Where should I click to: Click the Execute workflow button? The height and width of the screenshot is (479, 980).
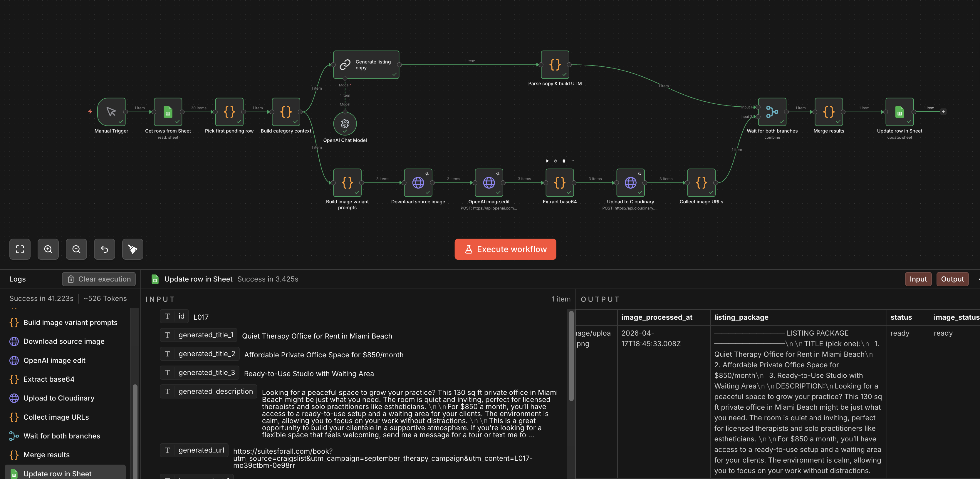click(505, 249)
